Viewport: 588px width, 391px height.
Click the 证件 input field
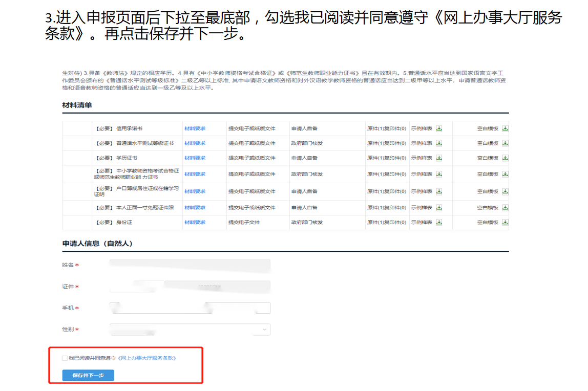tap(190, 287)
